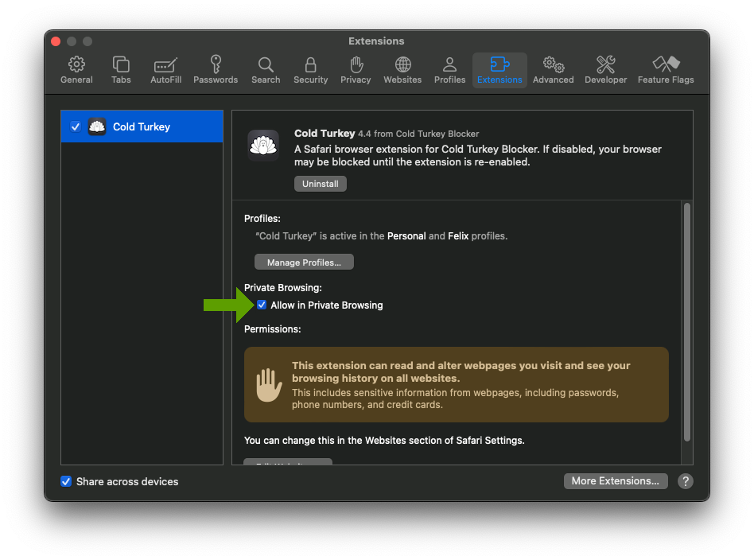Click the Uninstall button
Image resolution: width=754 pixels, height=560 pixels.
point(320,184)
